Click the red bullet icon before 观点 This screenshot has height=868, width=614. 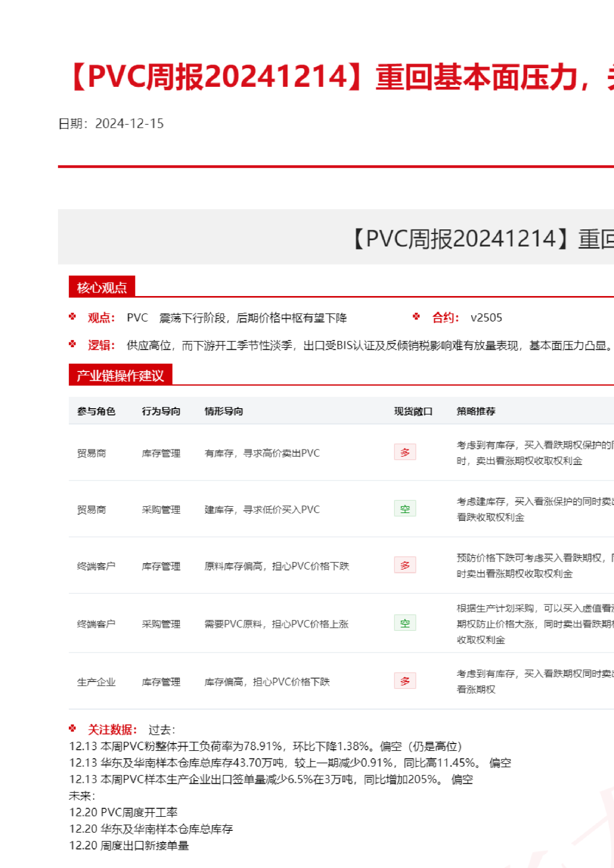coord(72,317)
